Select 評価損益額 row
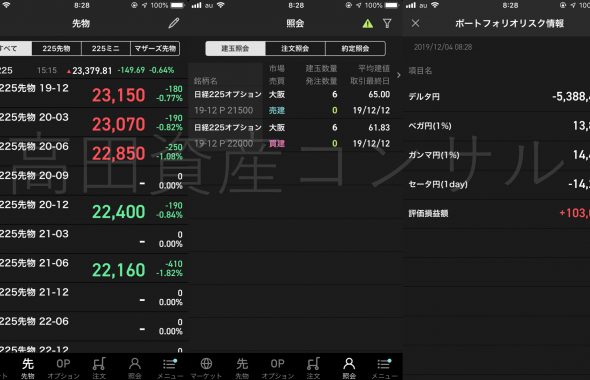The width and height of the screenshot is (590, 380). coord(497,214)
